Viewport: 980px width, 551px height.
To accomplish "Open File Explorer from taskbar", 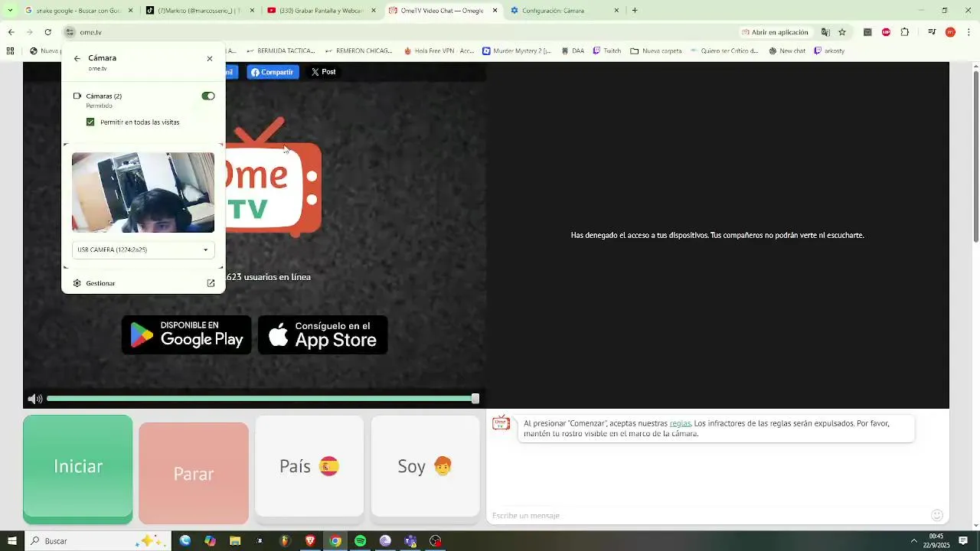I will pyautogui.click(x=235, y=541).
